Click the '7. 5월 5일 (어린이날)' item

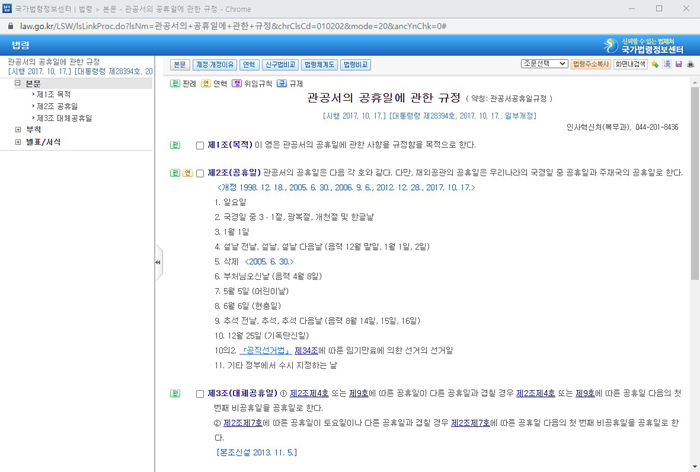pyautogui.click(x=251, y=291)
